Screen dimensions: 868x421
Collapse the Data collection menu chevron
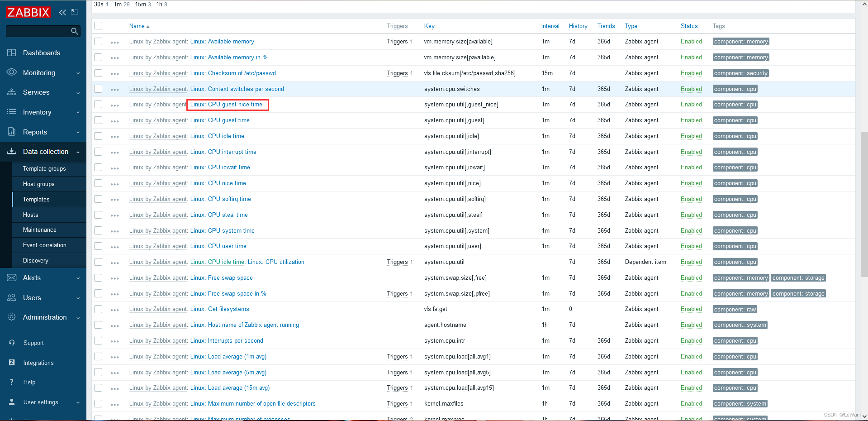[78, 152]
